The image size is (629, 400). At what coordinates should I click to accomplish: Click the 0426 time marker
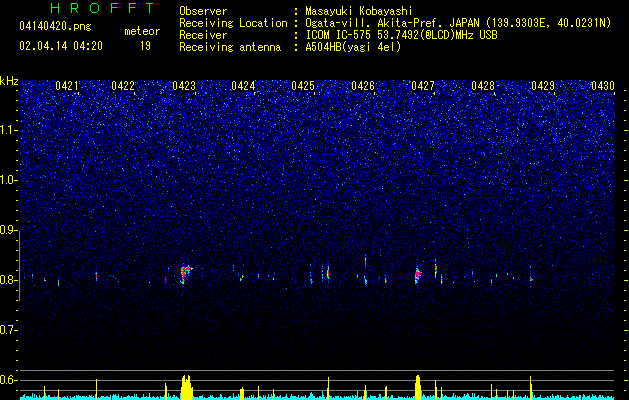[x=363, y=85]
